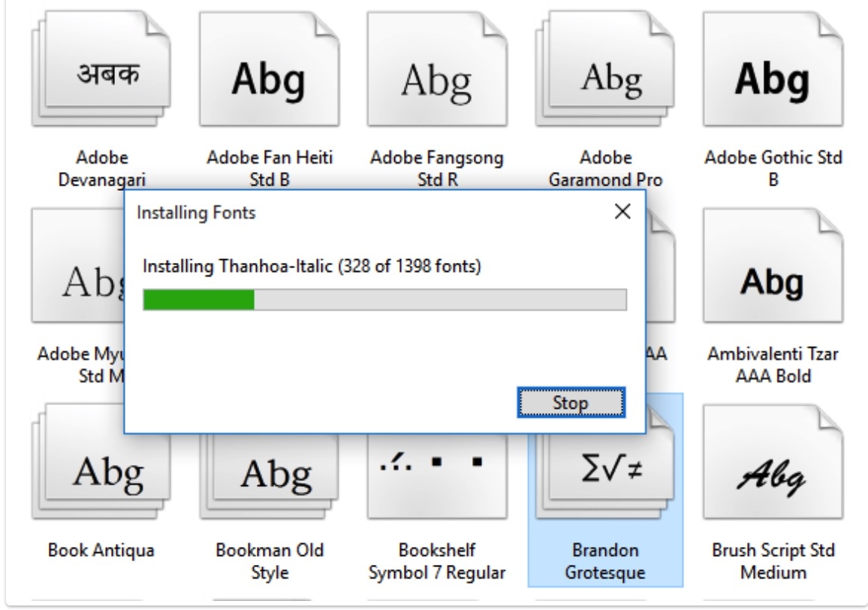
Task: Click the 'Adobe Garamond Pro' label
Action: (605, 168)
